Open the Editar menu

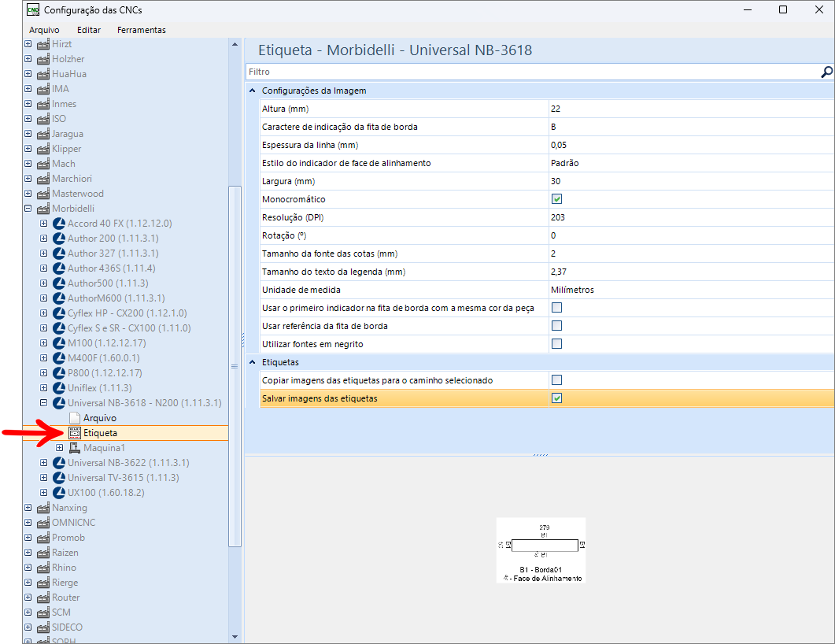[89, 31]
